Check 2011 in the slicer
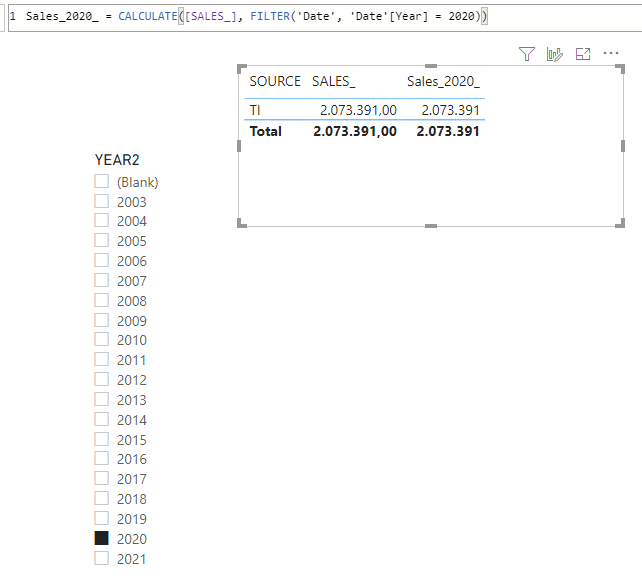This screenshot has width=642, height=578. [102, 359]
